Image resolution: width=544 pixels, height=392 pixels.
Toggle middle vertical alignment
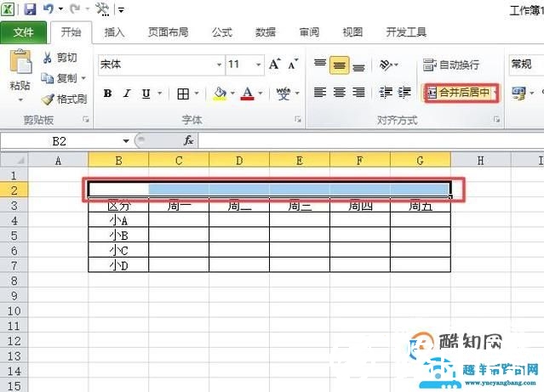tap(340, 65)
